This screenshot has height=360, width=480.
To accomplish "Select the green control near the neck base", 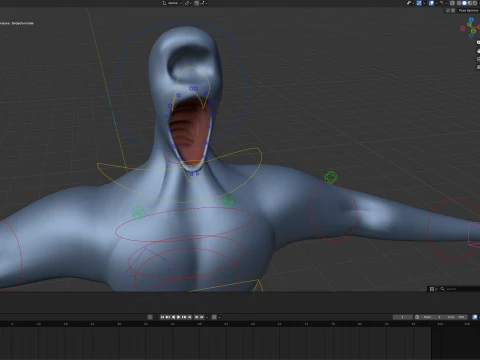I will 228,201.
